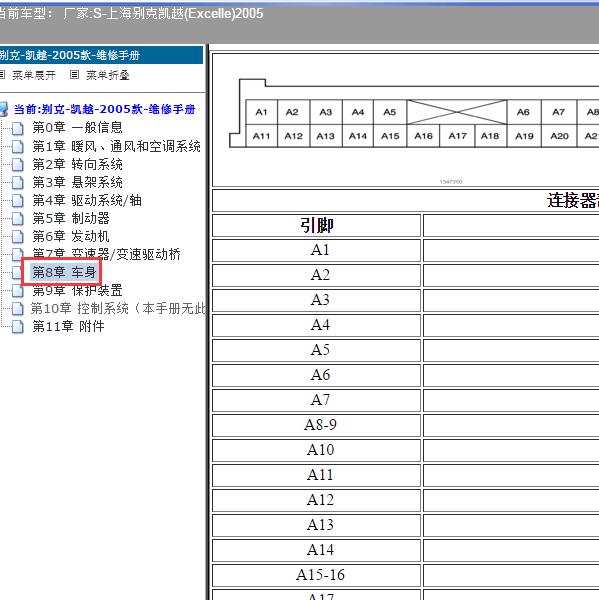Click the root book icon in tree
599x600 pixels.
4,109
